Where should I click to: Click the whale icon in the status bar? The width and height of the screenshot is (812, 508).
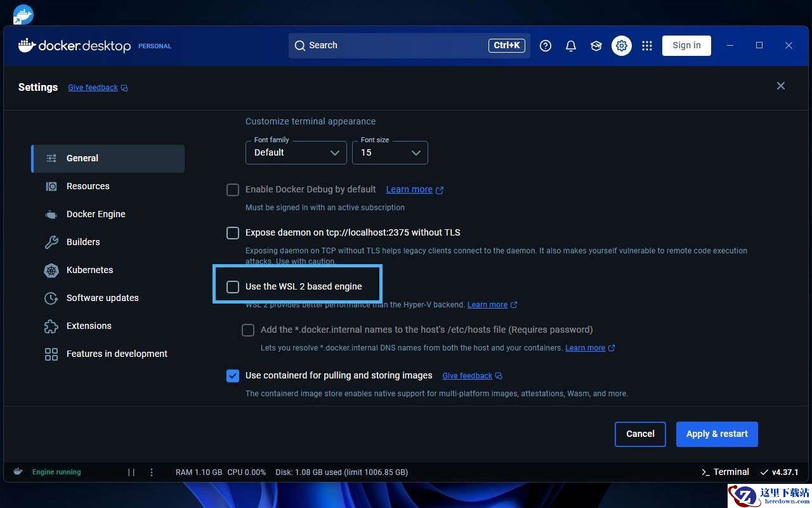[x=18, y=472]
